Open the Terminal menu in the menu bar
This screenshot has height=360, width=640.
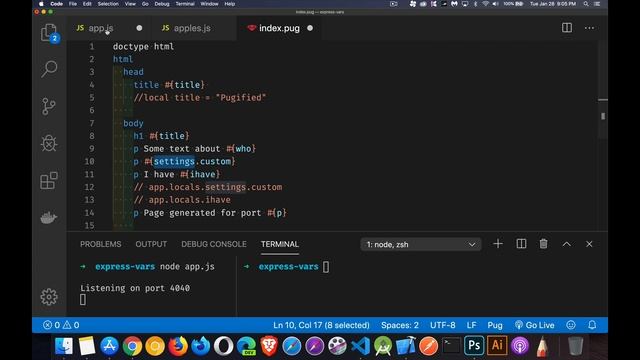coord(185,4)
